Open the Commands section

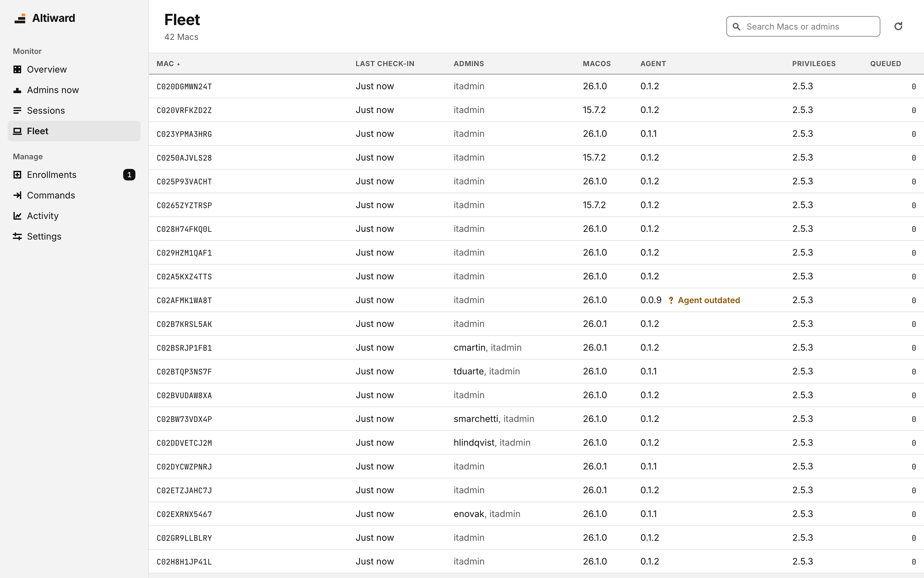click(x=74, y=195)
